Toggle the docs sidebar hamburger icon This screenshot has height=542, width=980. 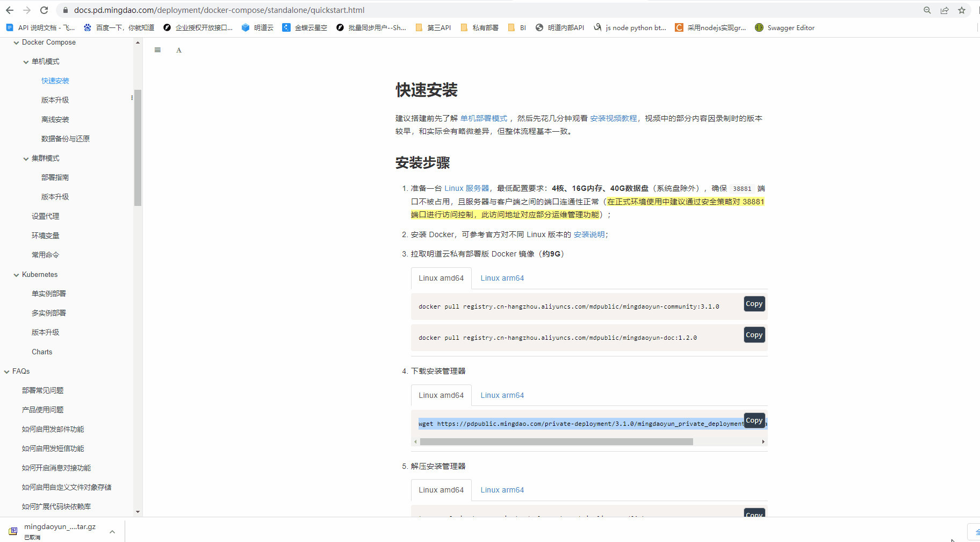point(157,50)
